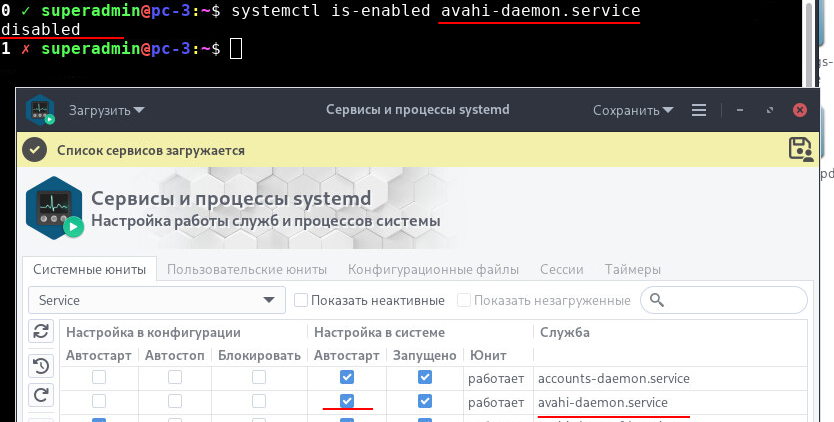Image resolution: width=834 pixels, height=422 pixels.
Task: Check Блокировать for accounts-daemon.service
Action: 259,377
